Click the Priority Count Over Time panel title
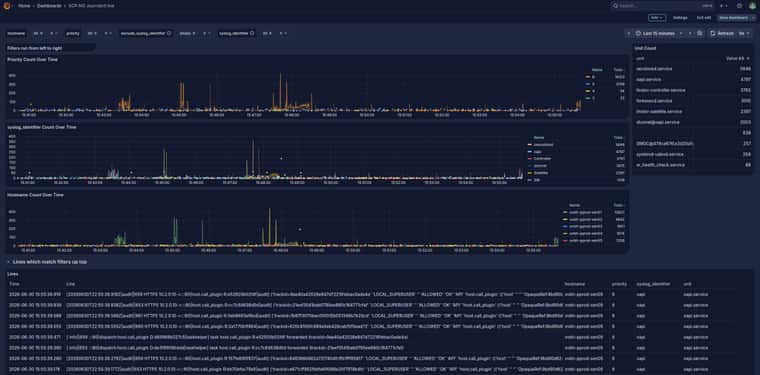Screen dimensions: 760x375 click(32, 60)
